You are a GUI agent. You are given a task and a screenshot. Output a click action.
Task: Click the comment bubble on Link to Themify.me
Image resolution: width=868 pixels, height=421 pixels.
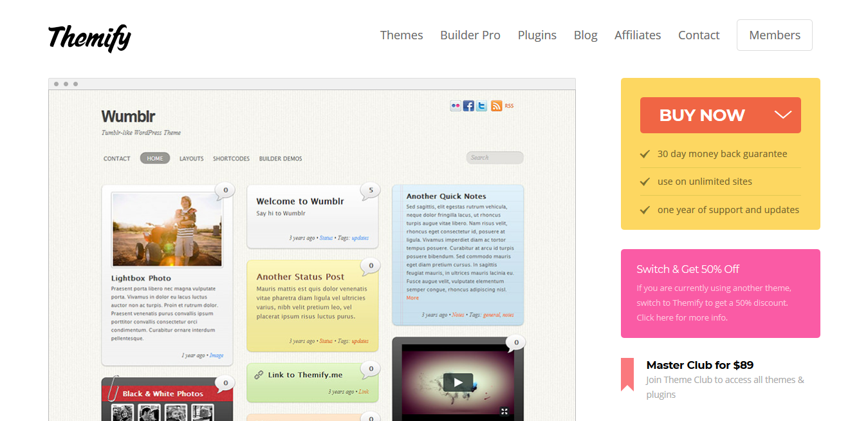pos(370,370)
